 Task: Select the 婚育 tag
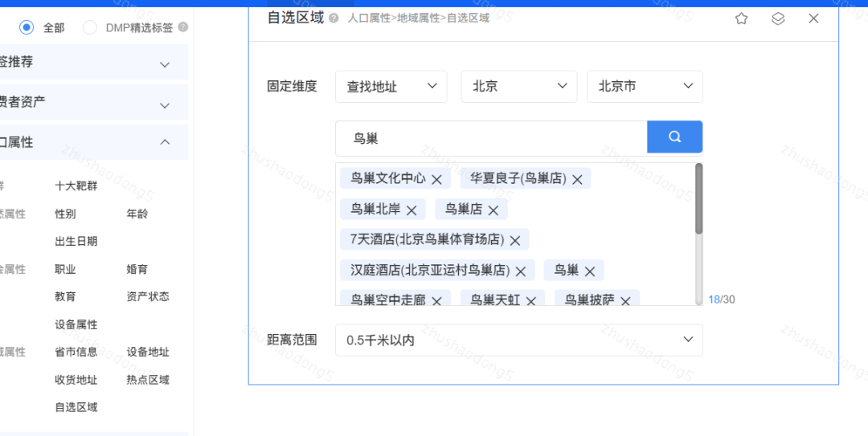[137, 270]
